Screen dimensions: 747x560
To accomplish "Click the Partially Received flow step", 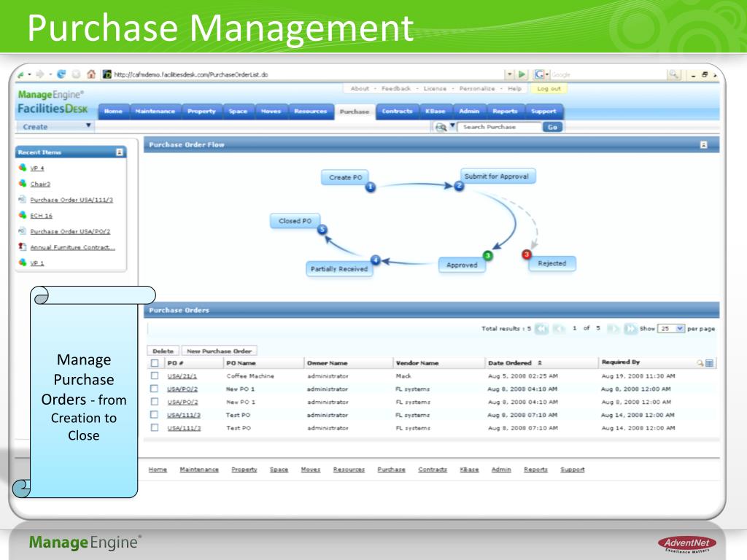I will tap(339, 269).
